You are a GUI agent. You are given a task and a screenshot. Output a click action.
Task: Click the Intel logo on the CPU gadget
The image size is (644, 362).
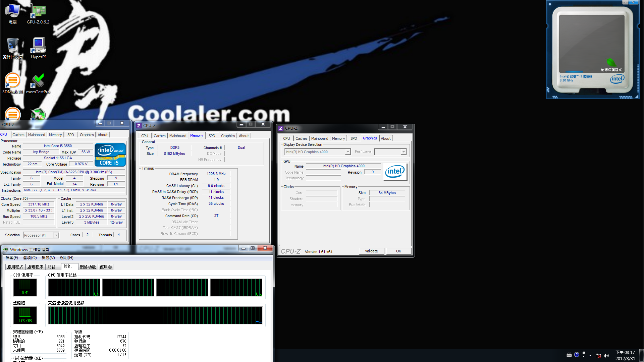coord(617,79)
